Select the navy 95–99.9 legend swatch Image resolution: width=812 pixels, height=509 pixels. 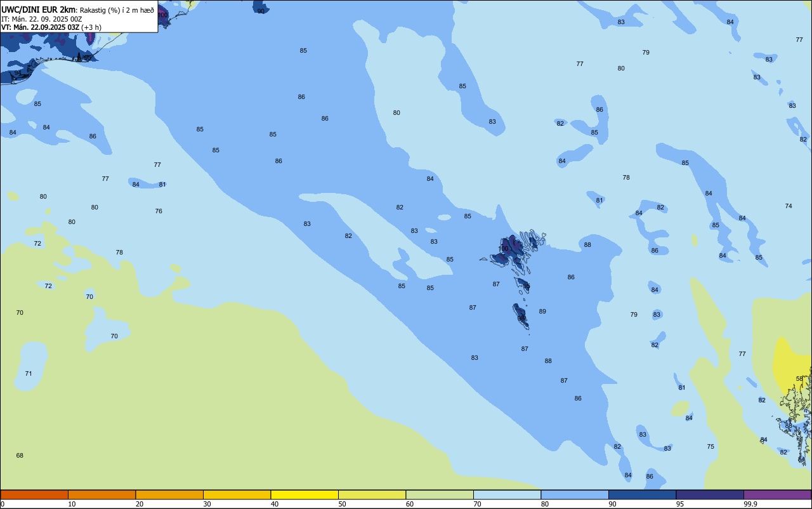pos(710,494)
